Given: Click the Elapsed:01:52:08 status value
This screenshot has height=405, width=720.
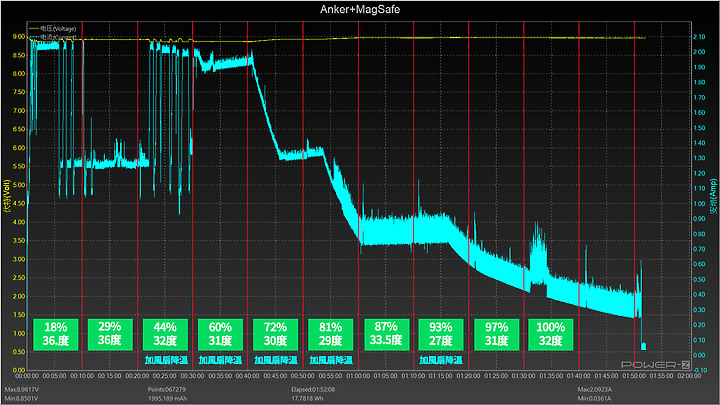Looking at the screenshot, I should coord(313,389).
